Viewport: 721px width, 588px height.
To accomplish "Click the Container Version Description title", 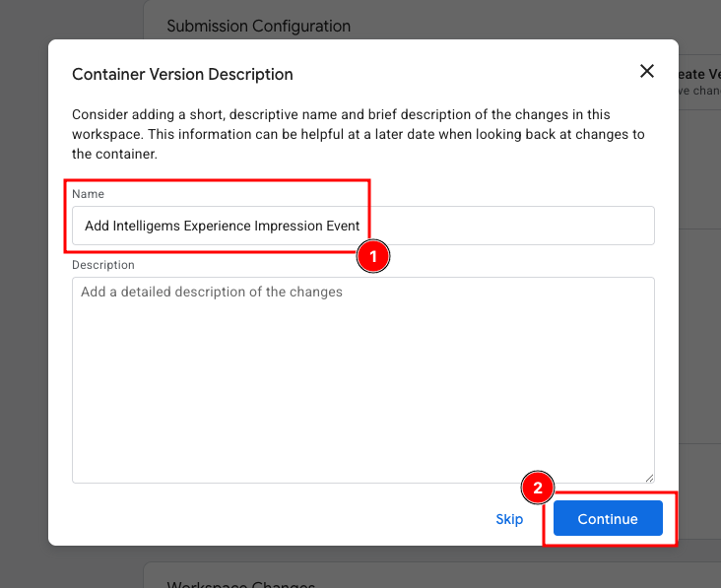I will tap(182, 74).
